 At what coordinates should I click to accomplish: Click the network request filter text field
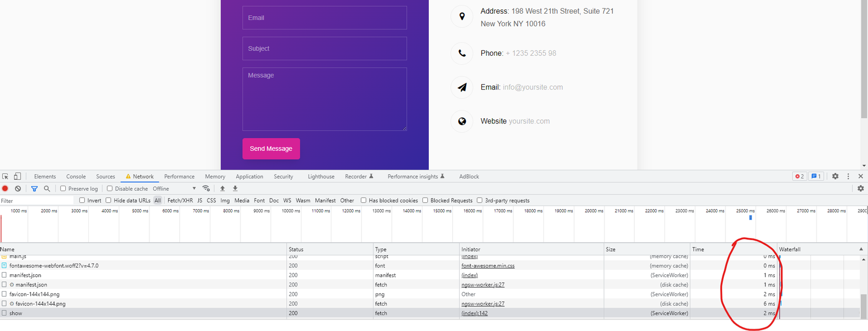click(37, 201)
